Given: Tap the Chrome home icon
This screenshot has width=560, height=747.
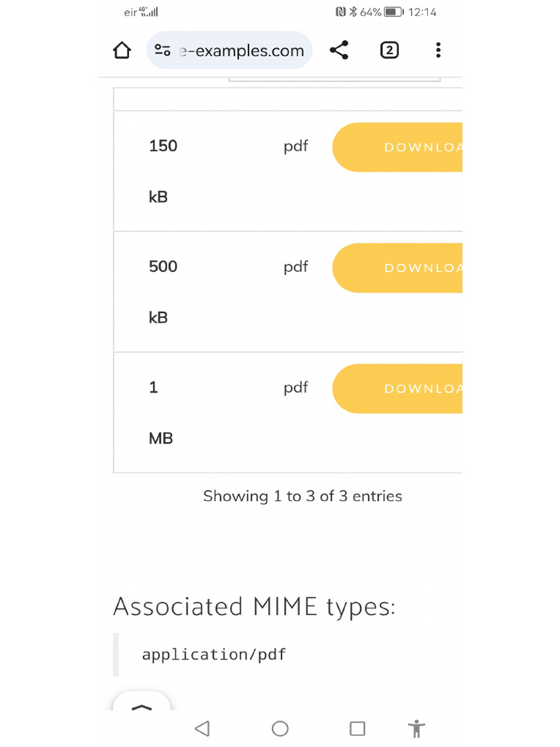Looking at the screenshot, I should 122,50.
